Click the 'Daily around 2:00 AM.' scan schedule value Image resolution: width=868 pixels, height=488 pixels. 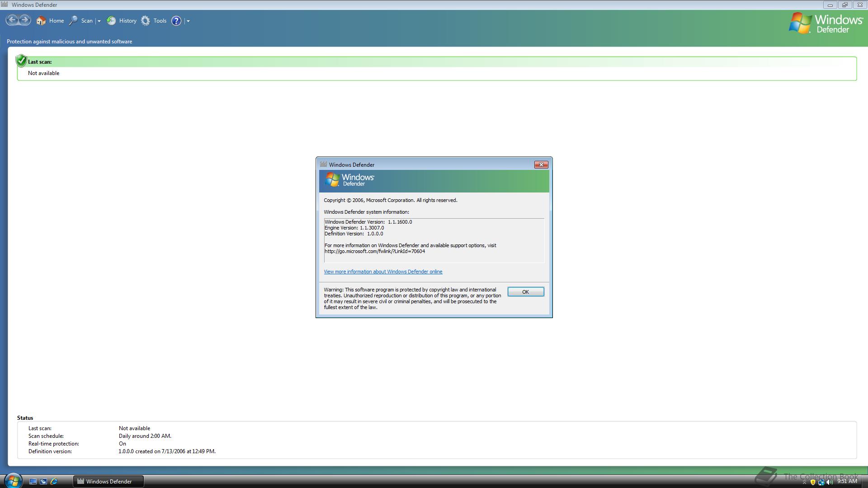145,436
